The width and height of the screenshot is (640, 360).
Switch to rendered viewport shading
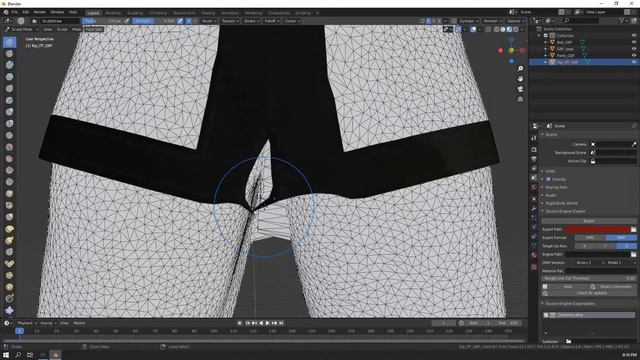pos(516,29)
